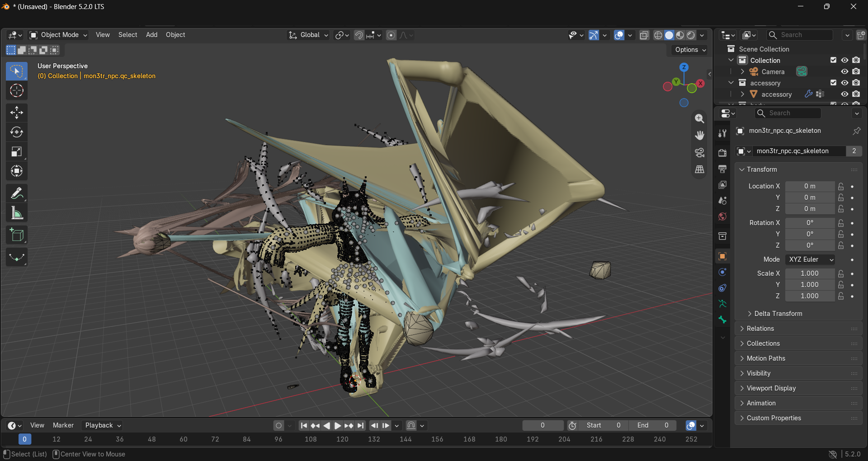Open the Object Mode dropdown
The width and height of the screenshot is (868, 461).
tap(58, 35)
